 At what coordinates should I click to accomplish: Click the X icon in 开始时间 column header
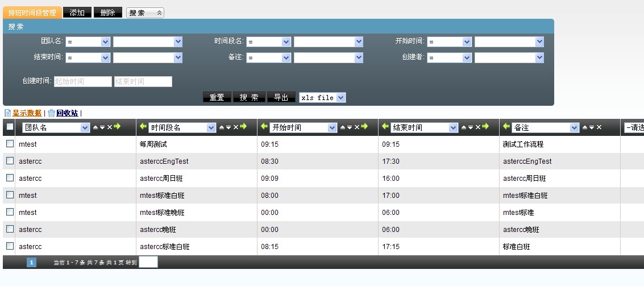(357, 127)
